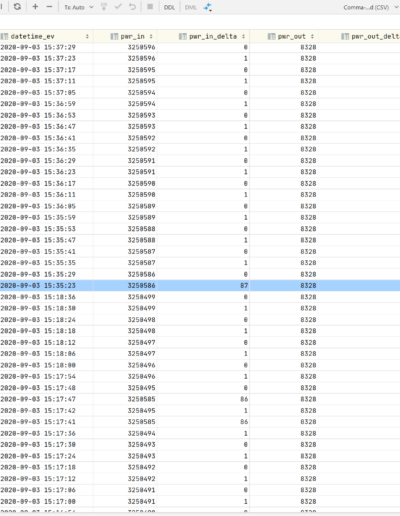Click the Revert undo arrow icon
Image resolution: width=400 pixels, height=516 pixels.
pos(132,7)
